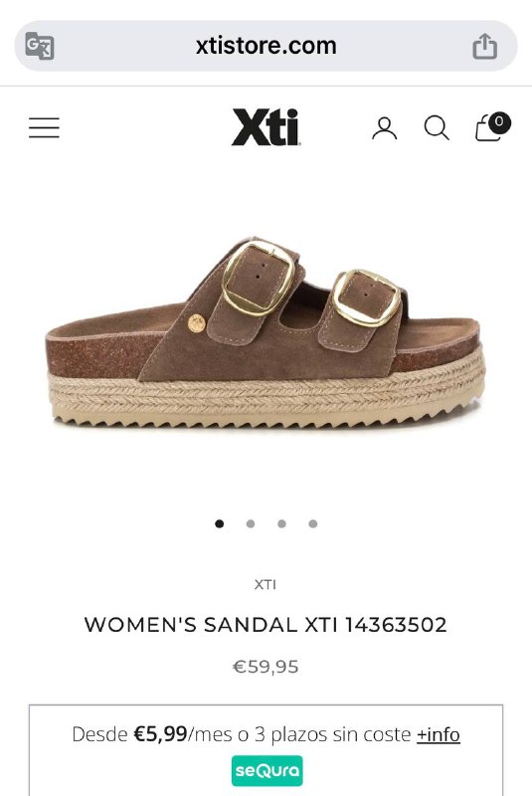Image resolution: width=532 pixels, height=796 pixels.
Task: Open the search magnifier icon
Action: 437,127
